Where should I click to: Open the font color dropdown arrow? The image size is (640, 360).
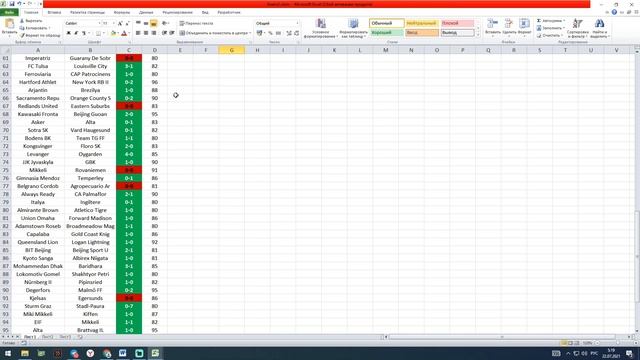pos(129,33)
